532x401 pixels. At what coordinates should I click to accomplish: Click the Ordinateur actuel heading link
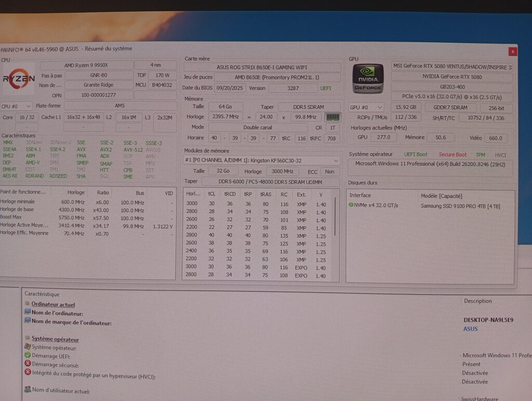coord(54,304)
